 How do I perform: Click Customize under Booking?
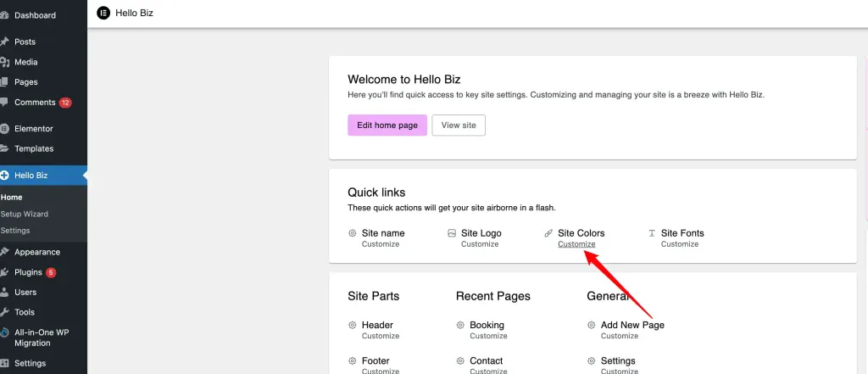(x=488, y=336)
